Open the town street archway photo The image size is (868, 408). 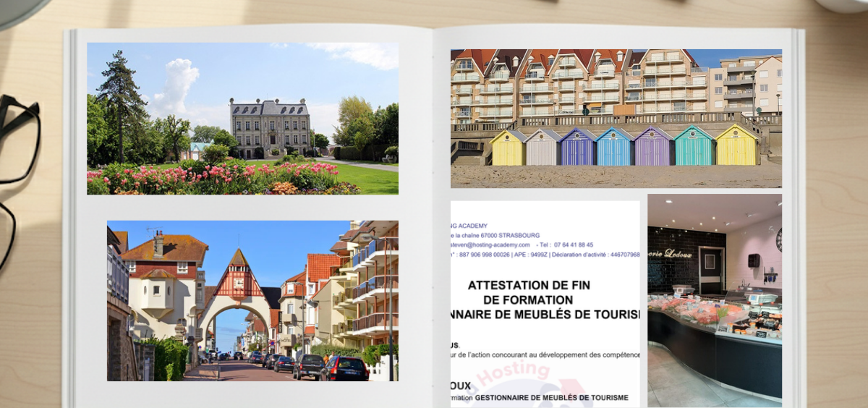252,300
